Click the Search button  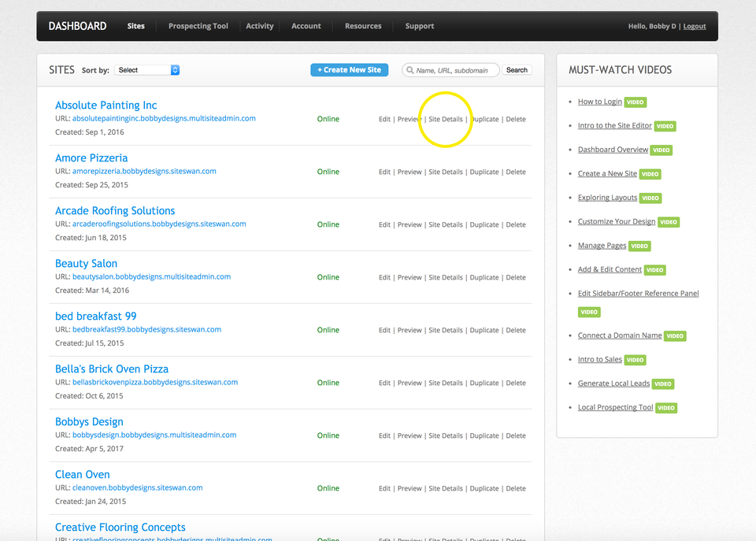point(517,70)
